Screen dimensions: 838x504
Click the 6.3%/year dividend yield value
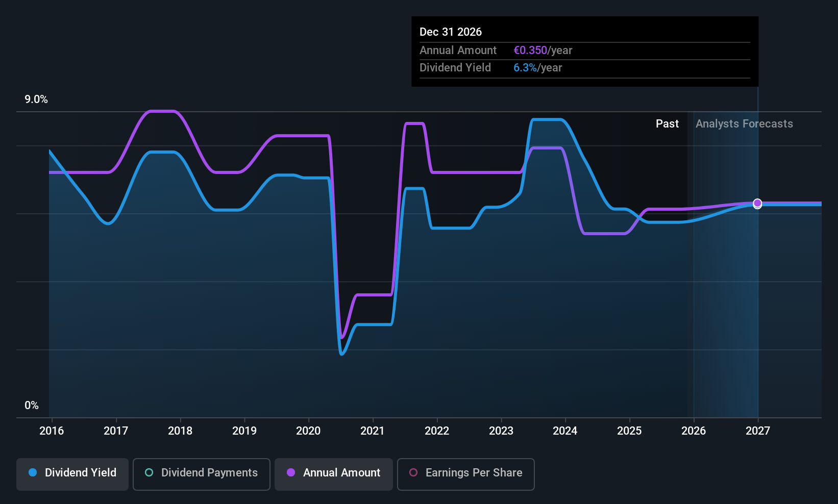click(537, 68)
